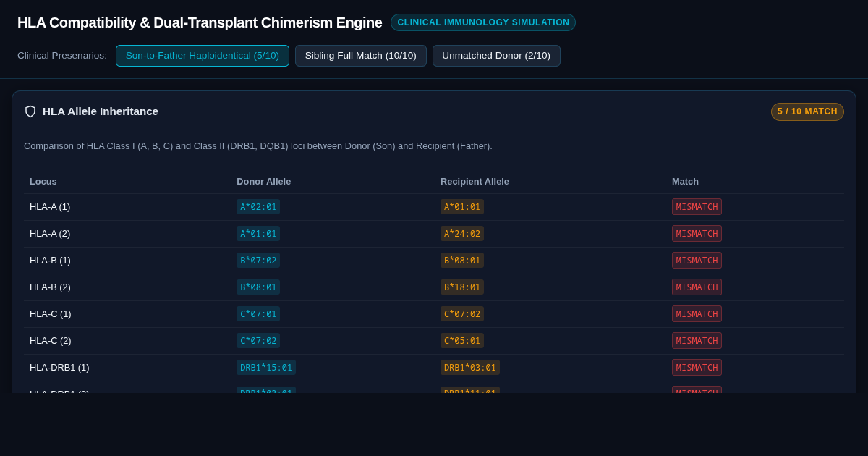This screenshot has width=868, height=456.
Task: Click the Clinical Immunology Simulation badge
Action: point(483,22)
